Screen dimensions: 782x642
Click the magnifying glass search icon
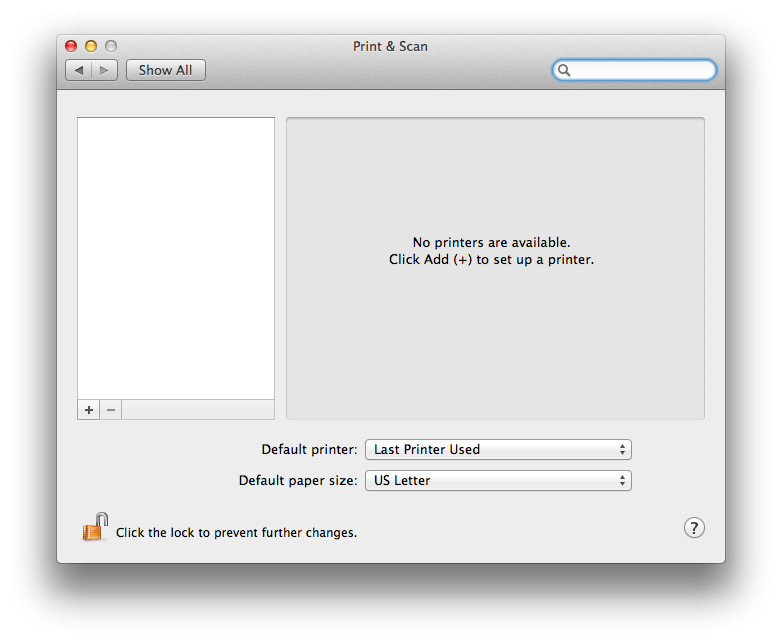pos(564,70)
